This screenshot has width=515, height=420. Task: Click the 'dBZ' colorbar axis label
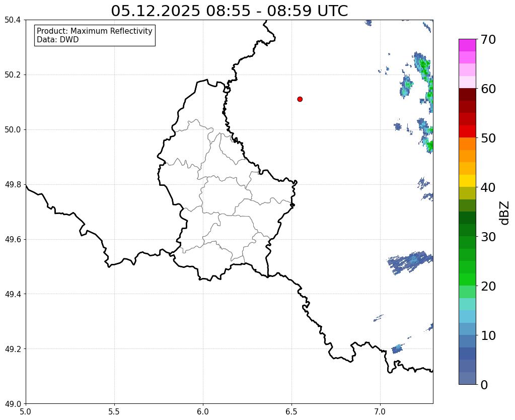pyautogui.click(x=505, y=213)
